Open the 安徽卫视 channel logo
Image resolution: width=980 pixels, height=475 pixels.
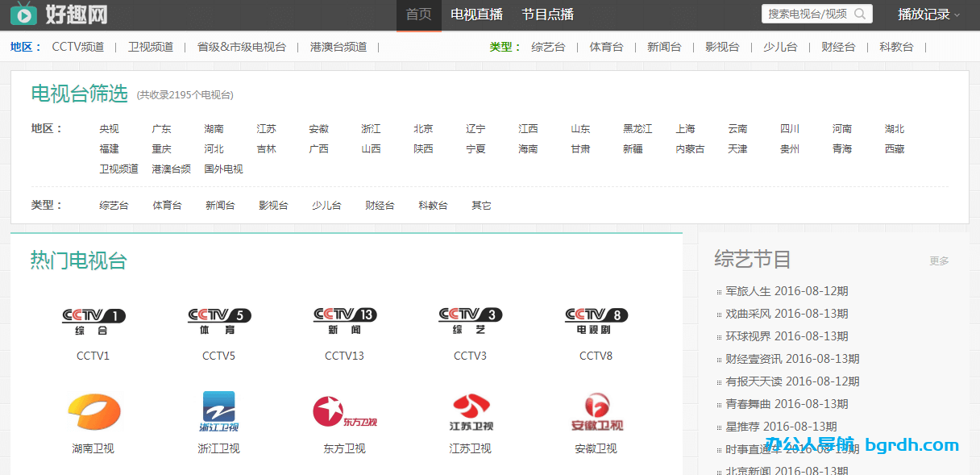[x=596, y=412]
